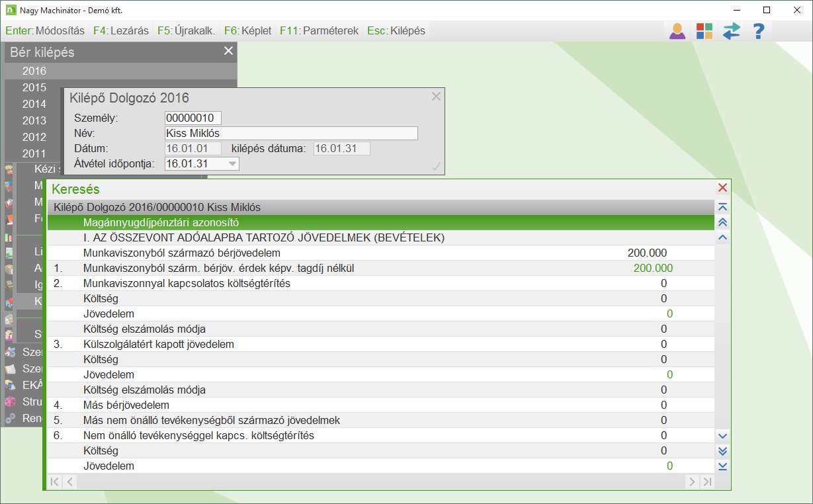Image resolution: width=813 pixels, height=504 pixels.
Task: Select year 2012 in Bér kilépés
Action: 34,137
